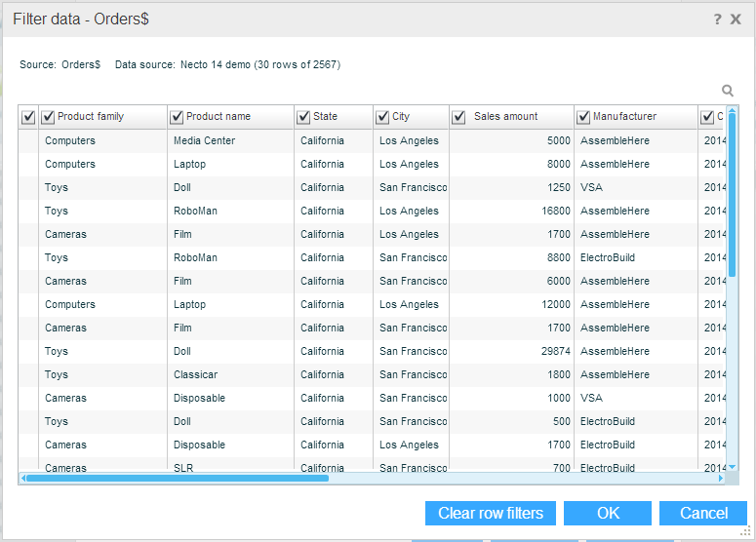Click the Clear row filters button
The height and width of the screenshot is (542, 756).
491,514
